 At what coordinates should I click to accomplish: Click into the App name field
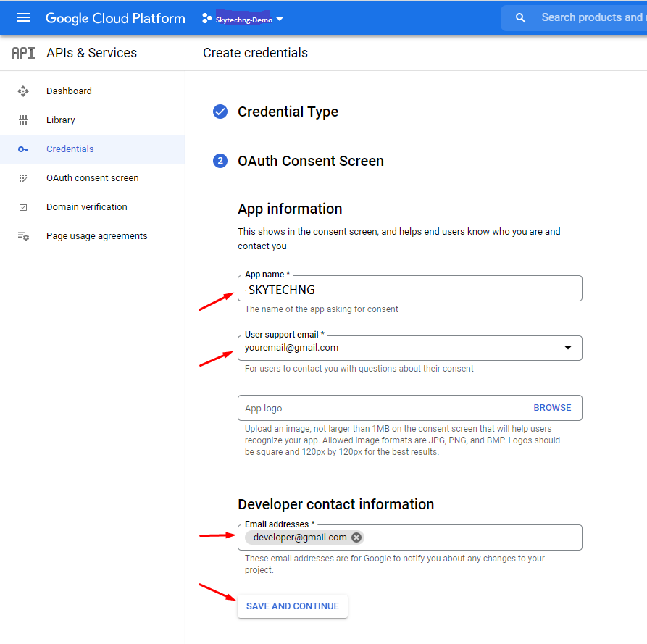pos(410,288)
